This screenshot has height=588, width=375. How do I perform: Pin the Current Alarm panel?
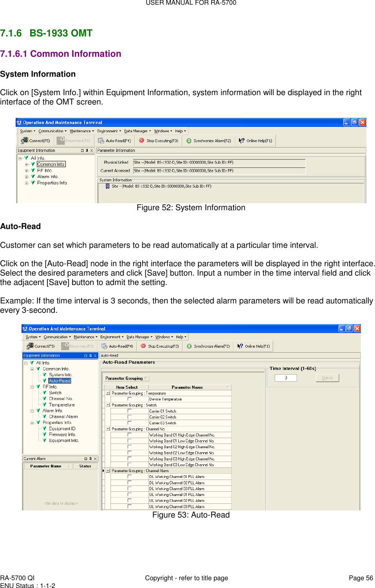pyautogui.click(x=91, y=459)
